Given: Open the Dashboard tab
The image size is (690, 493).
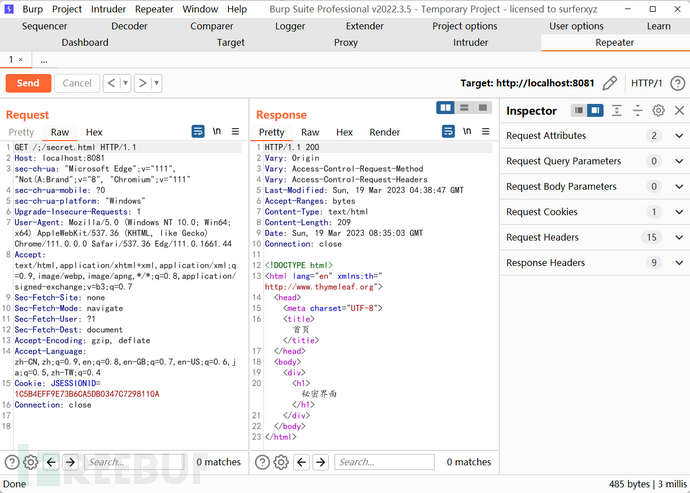Looking at the screenshot, I should point(85,43).
